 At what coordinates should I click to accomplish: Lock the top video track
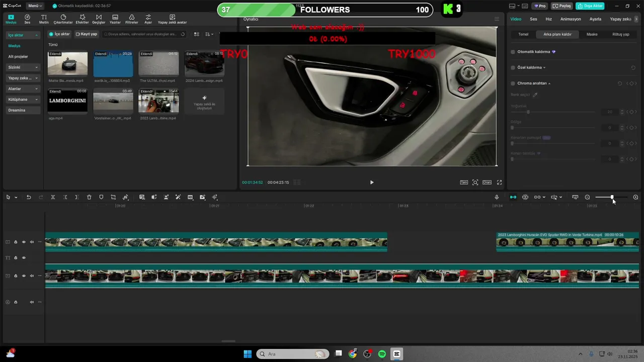click(16, 242)
